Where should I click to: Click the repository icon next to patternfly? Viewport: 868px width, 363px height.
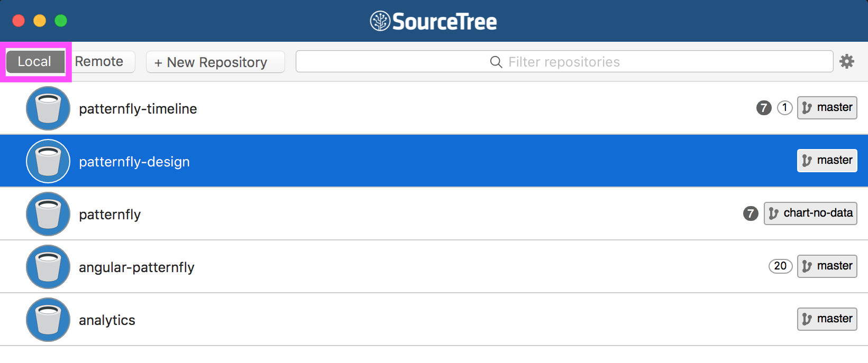point(48,214)
